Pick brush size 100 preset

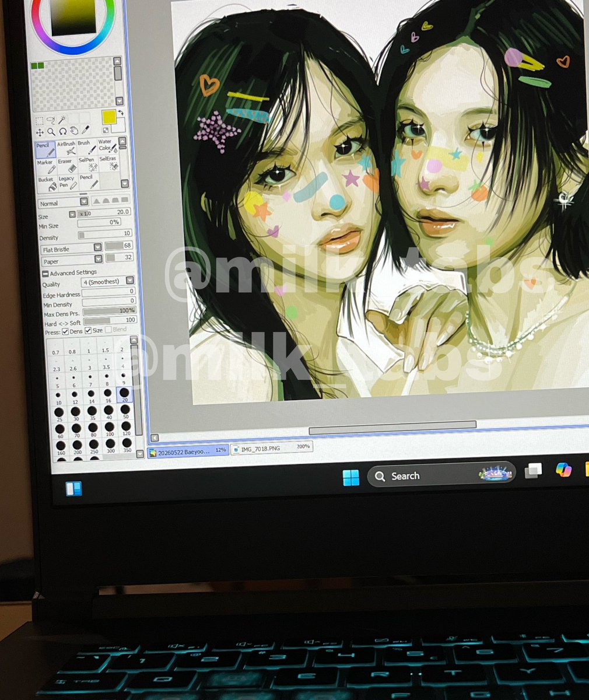[110, 429]
